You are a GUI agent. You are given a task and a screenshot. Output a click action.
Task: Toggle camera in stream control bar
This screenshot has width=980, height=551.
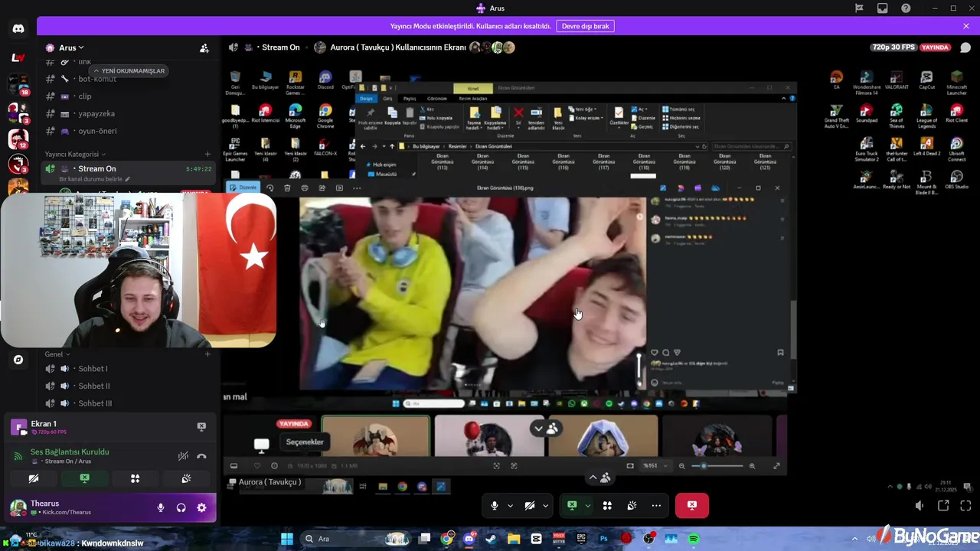point(530,506)
